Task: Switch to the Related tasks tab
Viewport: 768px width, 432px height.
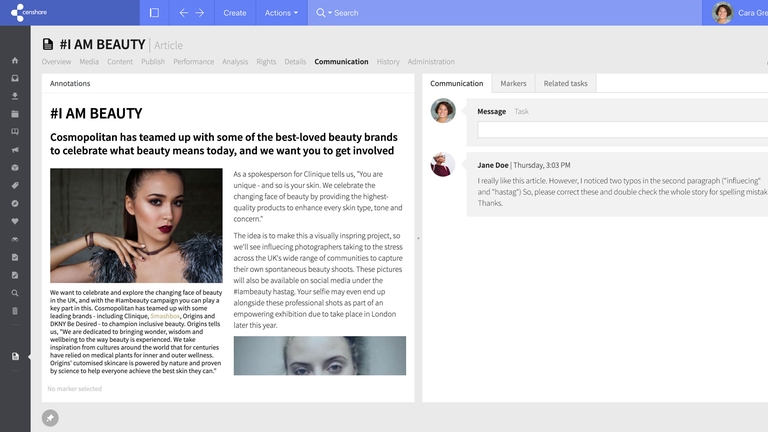Action: 566,83
